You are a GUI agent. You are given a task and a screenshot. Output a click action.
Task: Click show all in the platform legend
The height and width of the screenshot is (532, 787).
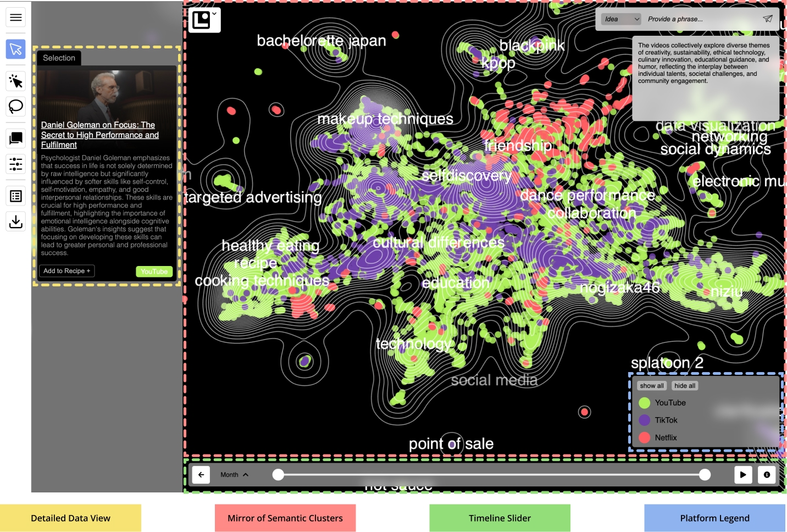[651, 385]
